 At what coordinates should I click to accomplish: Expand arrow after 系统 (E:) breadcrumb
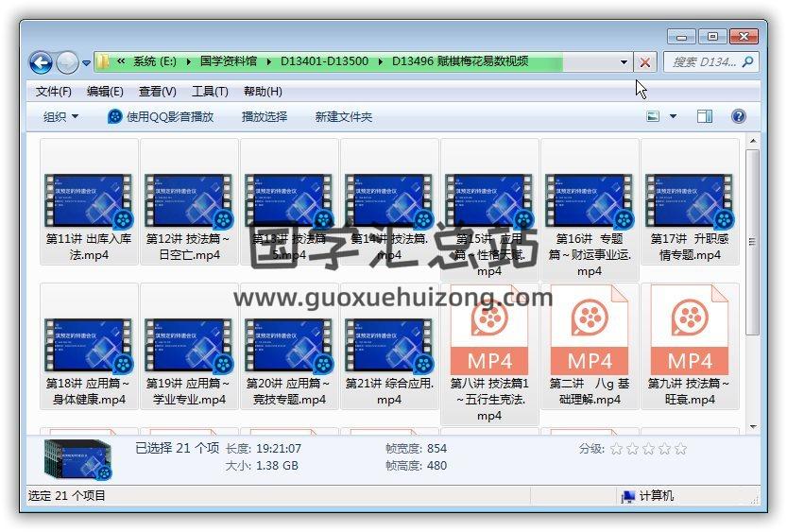[x=188, y=62]
